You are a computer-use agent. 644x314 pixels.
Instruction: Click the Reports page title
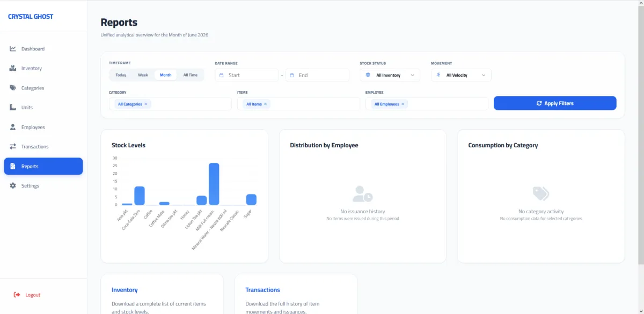point(119,23)
